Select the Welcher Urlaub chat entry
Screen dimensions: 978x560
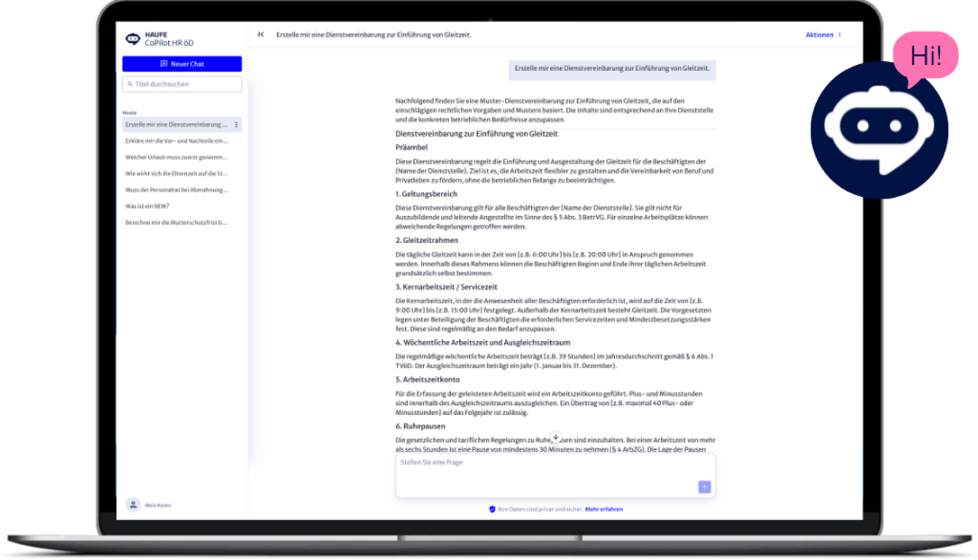[x=176, y=157]
